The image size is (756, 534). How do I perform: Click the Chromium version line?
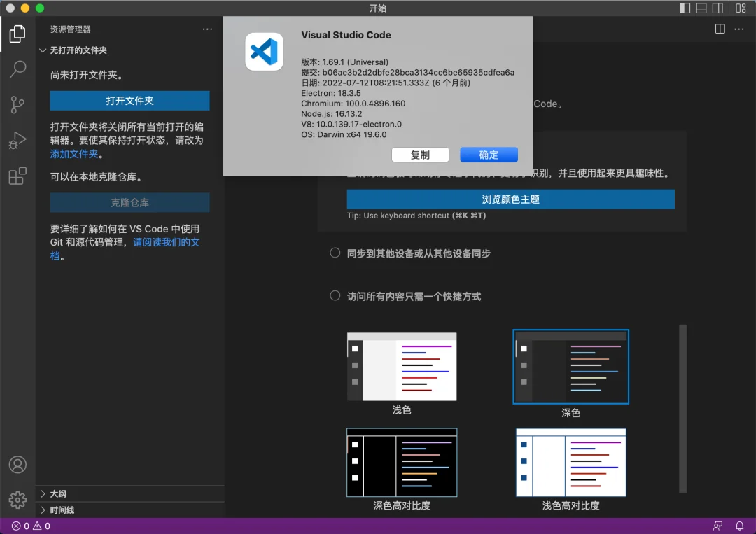point(353,103)
